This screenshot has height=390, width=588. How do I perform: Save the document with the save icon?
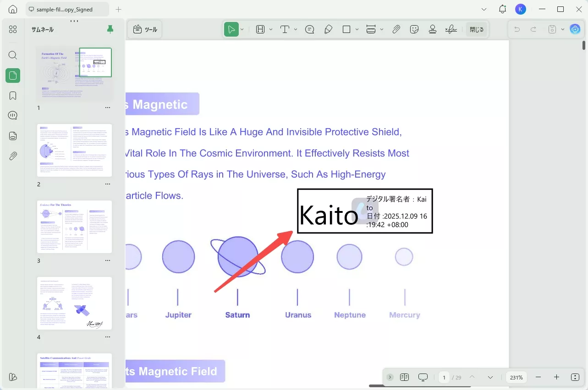click(552, 29)
